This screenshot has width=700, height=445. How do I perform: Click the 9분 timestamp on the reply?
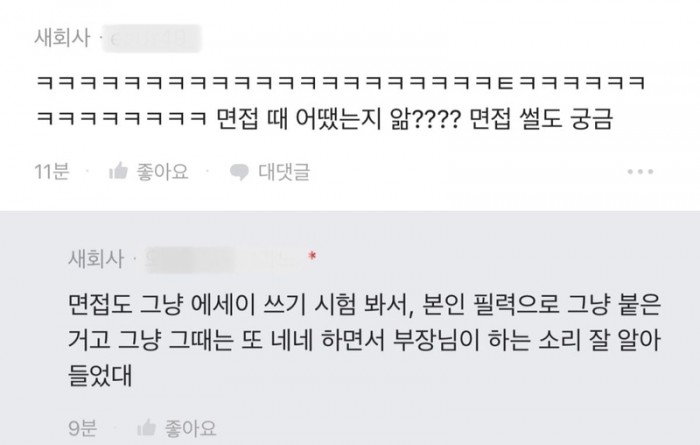click(83, 428)
